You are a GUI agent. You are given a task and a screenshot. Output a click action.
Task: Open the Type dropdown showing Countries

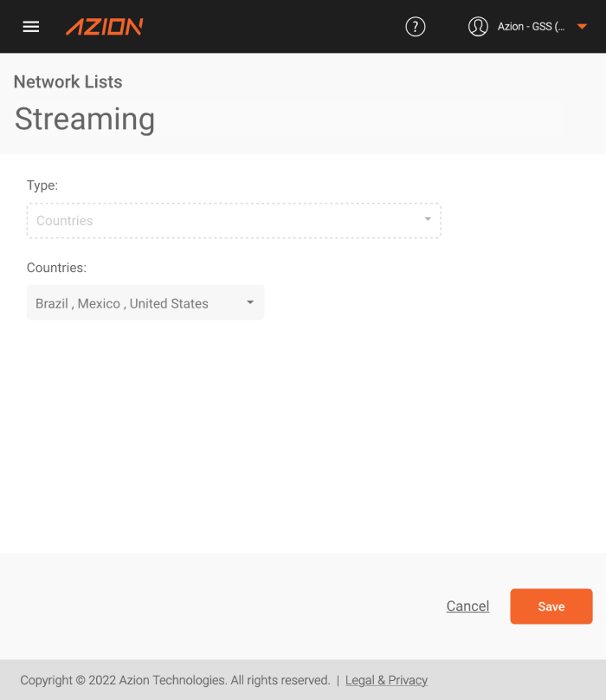click(234, 221)
